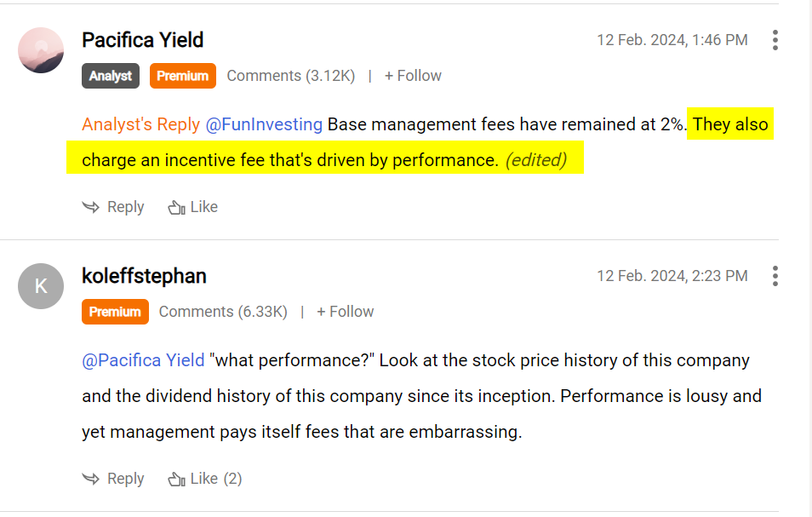Open the @FunInvesting mention link
The width and height of the screenshot is (812, 517).
(264, 124)
